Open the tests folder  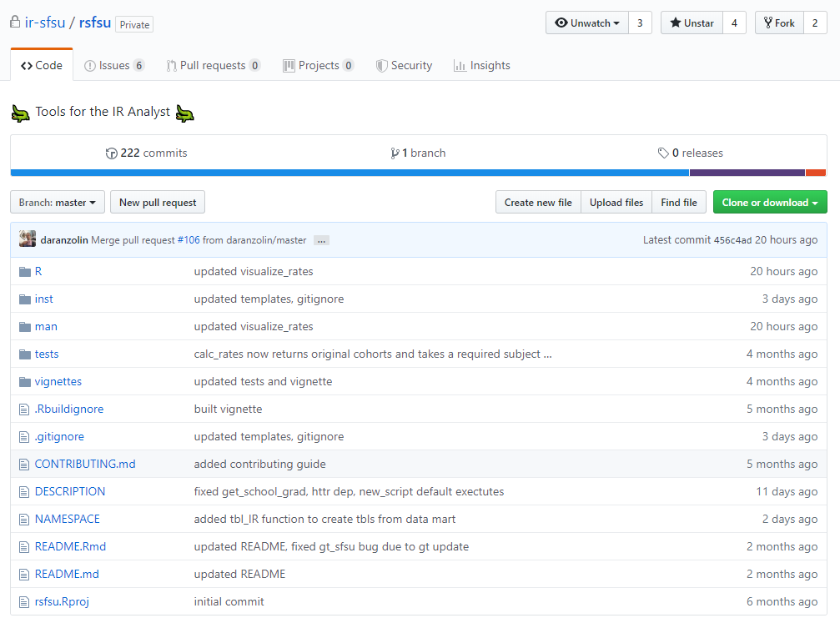pos(47,354)
